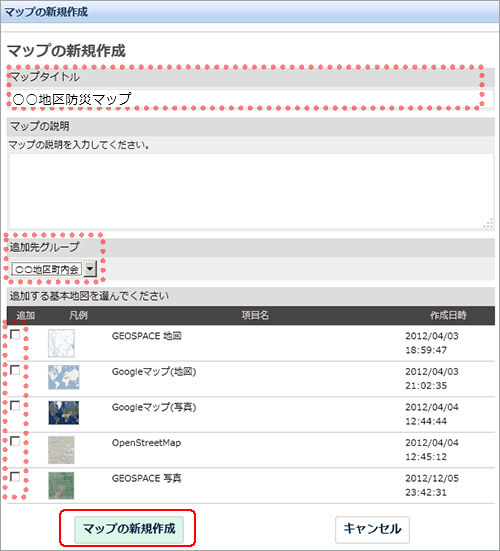The height and width of the screenshot is (551, 500).
Task: Click the GEOSPACE 地図 legend thumbnail
Action: (61, 343)
